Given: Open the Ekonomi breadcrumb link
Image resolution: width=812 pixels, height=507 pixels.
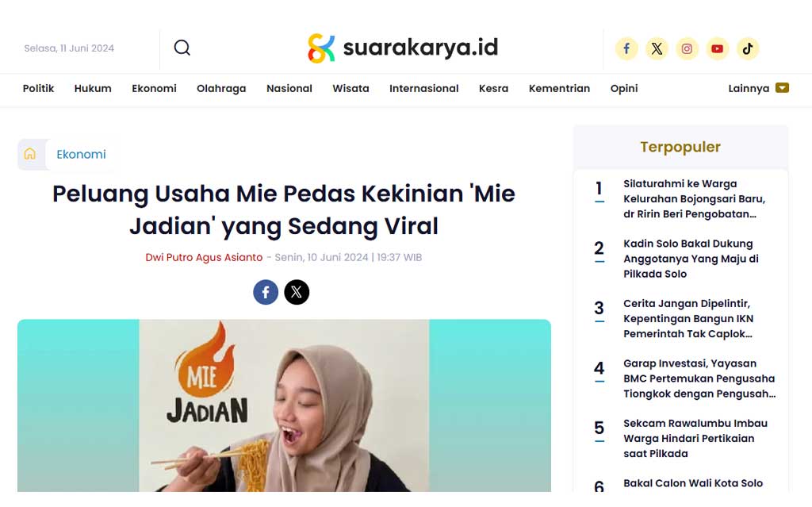Looking at the screenshot, I should (81, 155).
